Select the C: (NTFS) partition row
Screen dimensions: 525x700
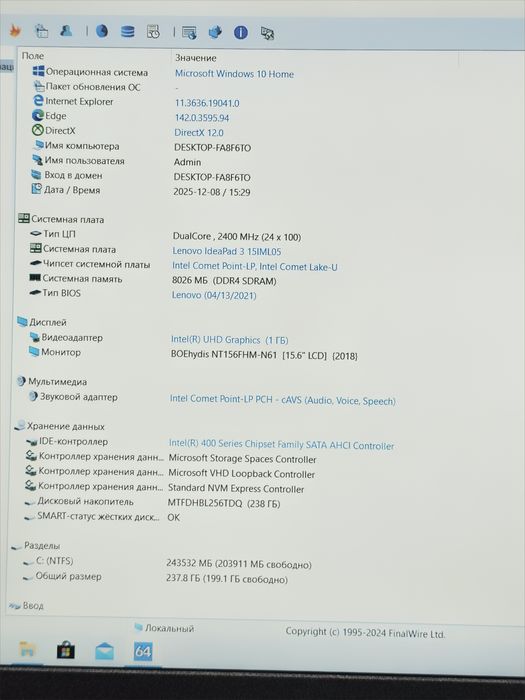[x=54, y=561]
